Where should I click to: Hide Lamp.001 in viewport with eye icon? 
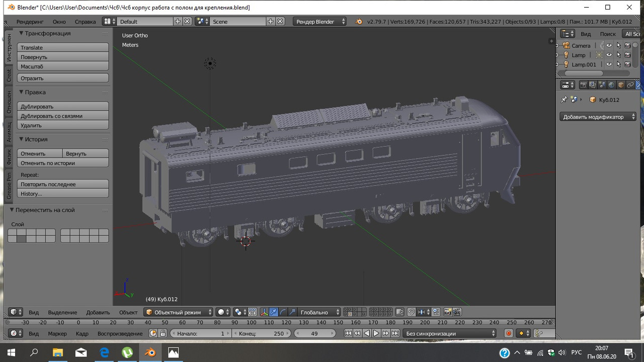point(609,64)
